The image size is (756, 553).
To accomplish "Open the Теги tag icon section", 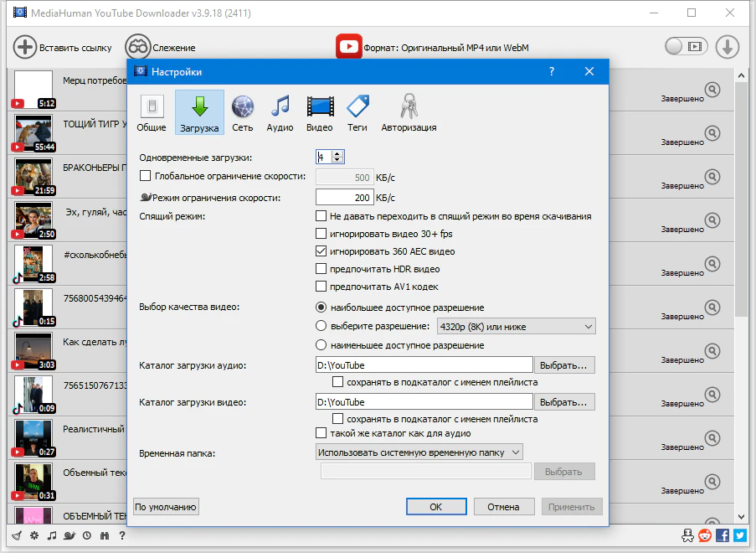I will [357, 112].
